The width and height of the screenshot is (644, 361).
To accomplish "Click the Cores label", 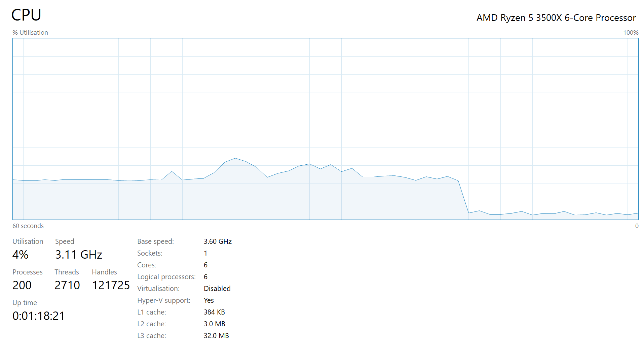I will coord(147,265).
